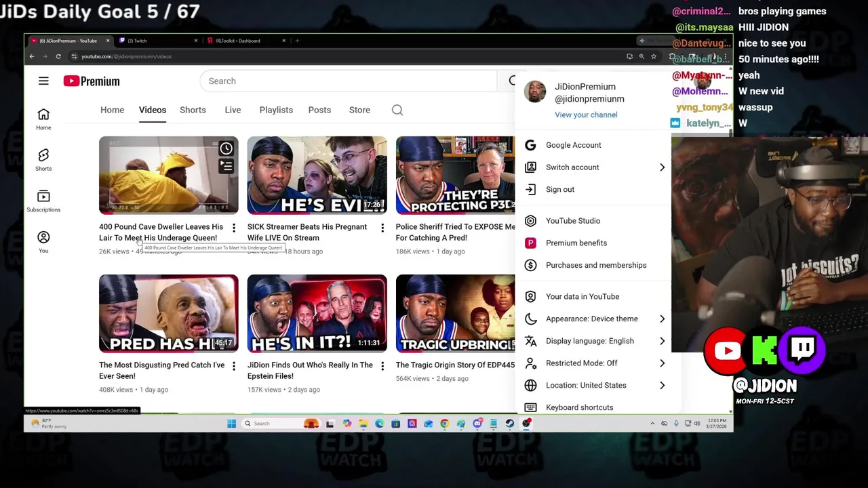
Task: Open File Explorer from the taskbar
Action: 363,424
